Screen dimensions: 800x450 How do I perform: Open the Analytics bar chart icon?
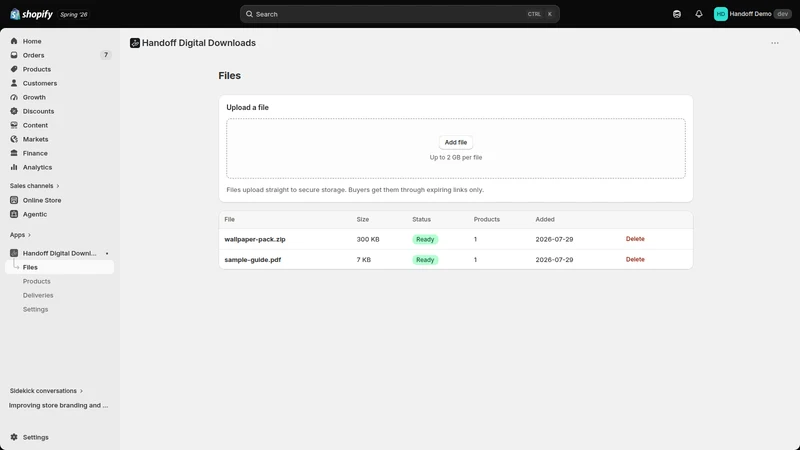(x=14, y=167)
